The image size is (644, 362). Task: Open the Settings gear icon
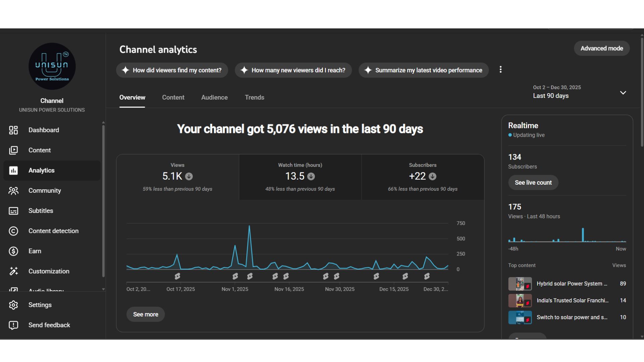coord(13,305)
